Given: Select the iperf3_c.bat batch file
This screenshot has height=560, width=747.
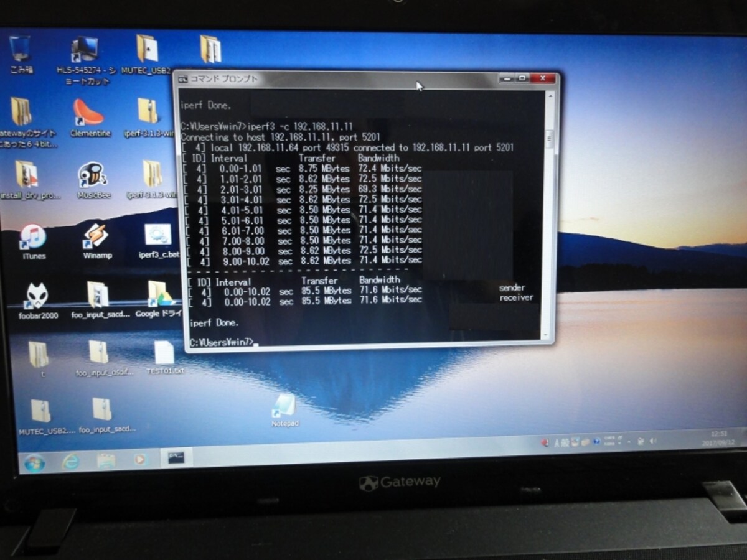Looking at the screenshot, I should [158, 241].
